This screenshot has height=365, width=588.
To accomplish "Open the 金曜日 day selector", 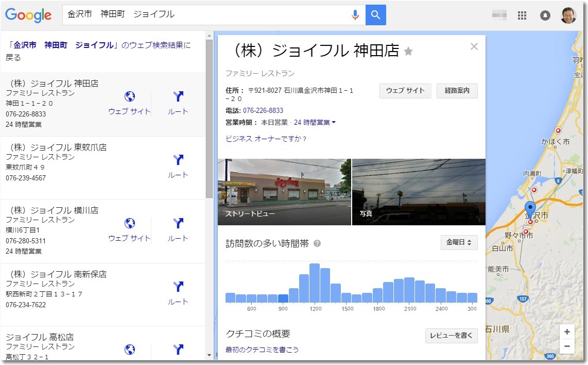I will [459, 242].
